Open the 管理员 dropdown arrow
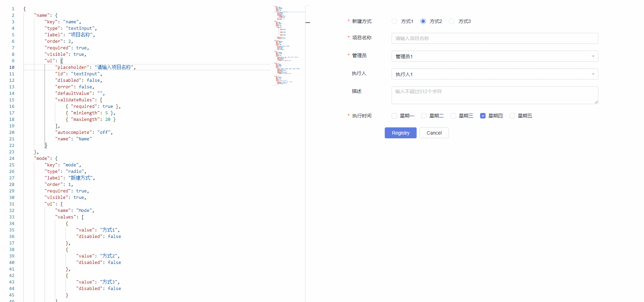Viewport: 644px width, 302px height. click(593, 56)
